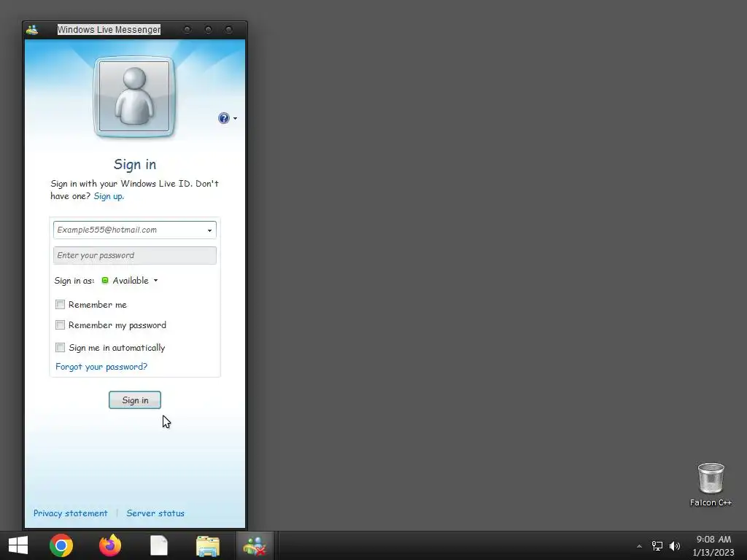The width and height of the screenshot is (747, 560).
Task: Click the Messenger profile picture avatar
Action: pyautogui.click(x=134, y=97)
